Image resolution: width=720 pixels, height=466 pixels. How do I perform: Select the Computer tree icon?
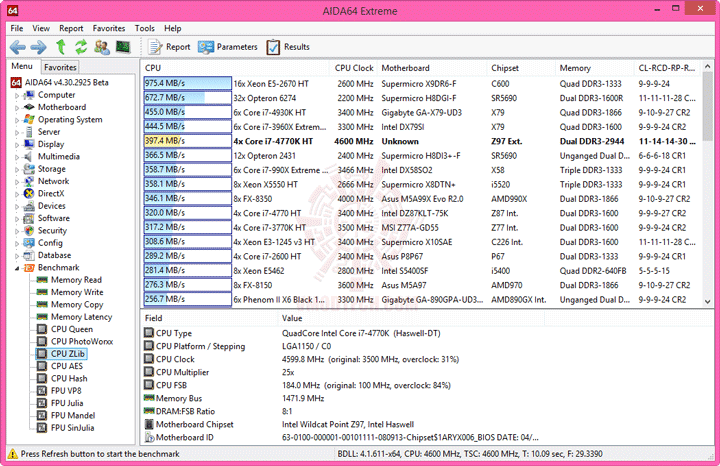pos(29,95)
